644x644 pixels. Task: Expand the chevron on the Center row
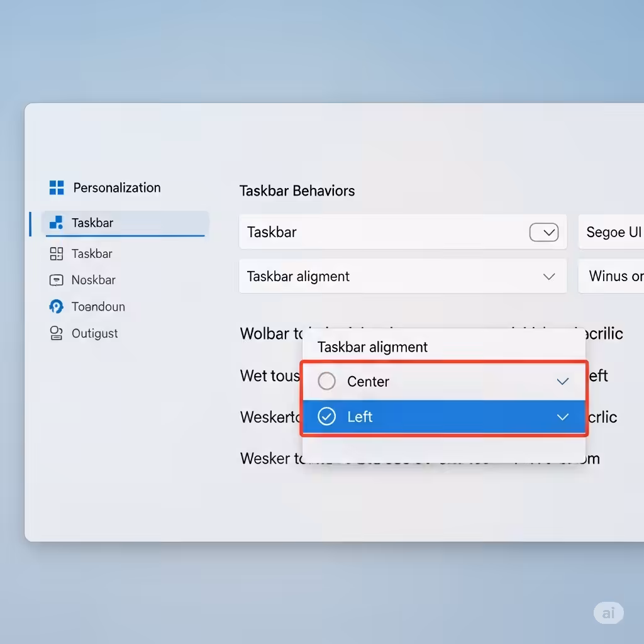pos(563,382)
